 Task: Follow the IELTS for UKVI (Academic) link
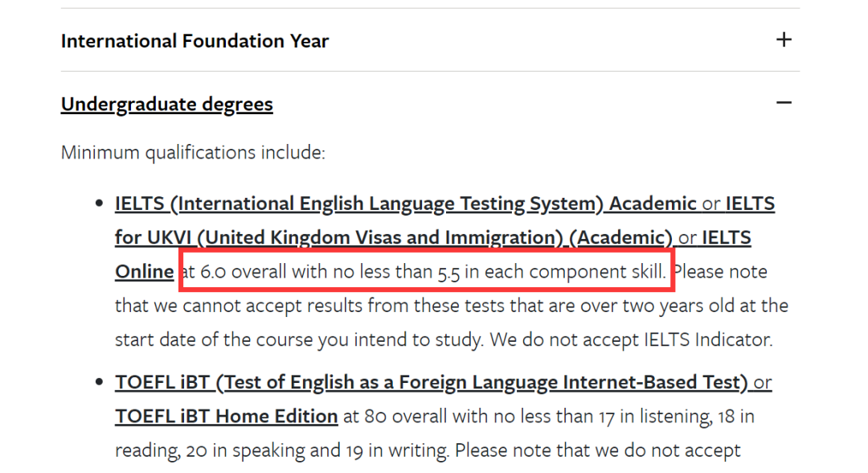point(394,237)
